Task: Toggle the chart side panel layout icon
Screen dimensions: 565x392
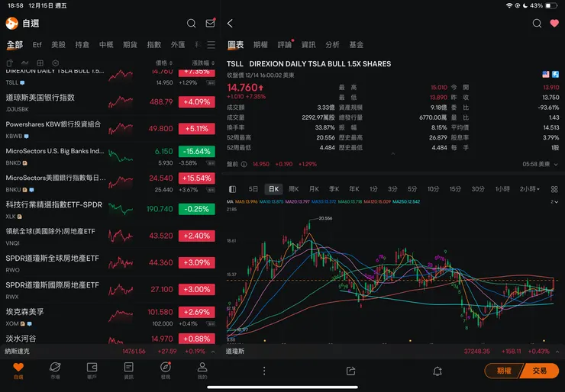Action: (232, 189)
